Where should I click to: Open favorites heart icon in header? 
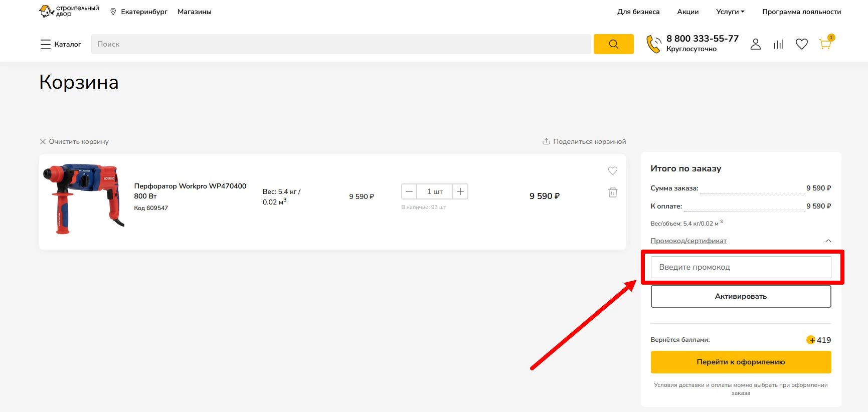[x=801, y=44]
